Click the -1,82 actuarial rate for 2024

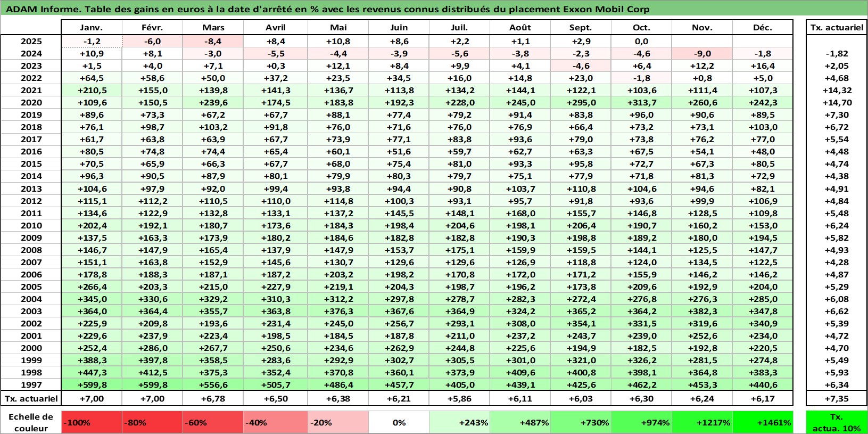[837, 53]
